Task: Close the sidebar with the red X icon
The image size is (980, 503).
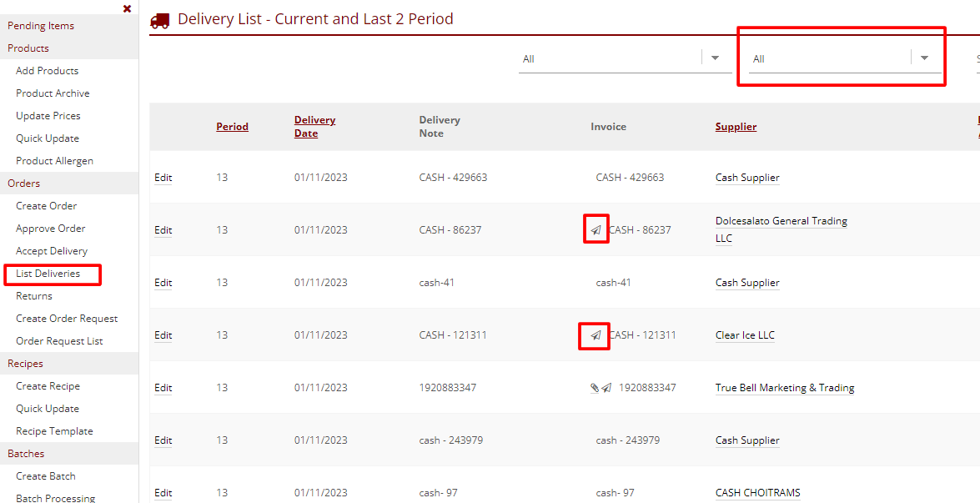Action: (127, 8)
